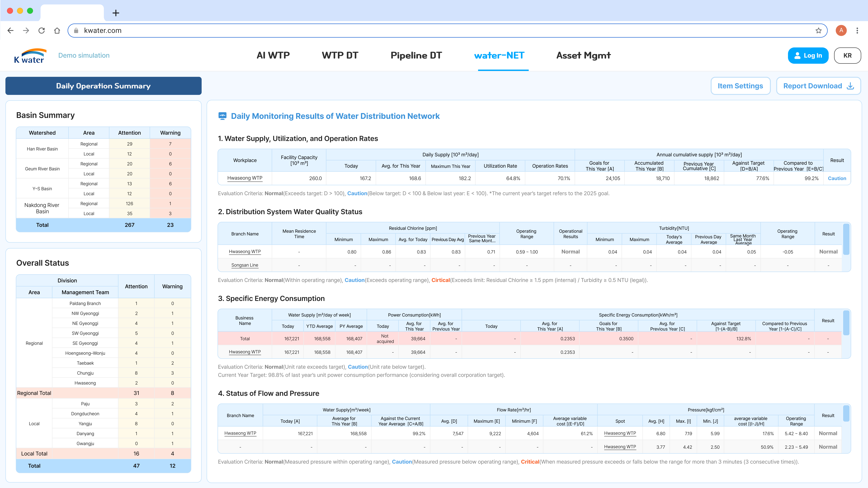Select the Asset Mgmt tab
The image size is (868, 488).
pyautogui.click(x=583, y=56)
